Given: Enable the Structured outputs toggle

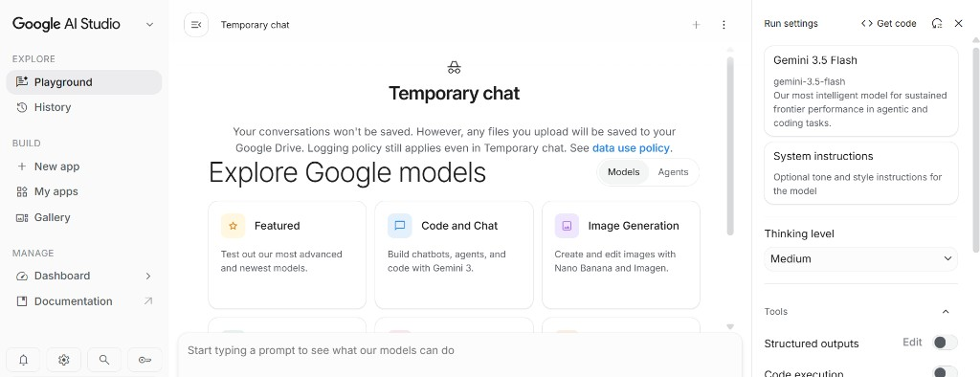Looking at the screenshot, I should 945,343.
